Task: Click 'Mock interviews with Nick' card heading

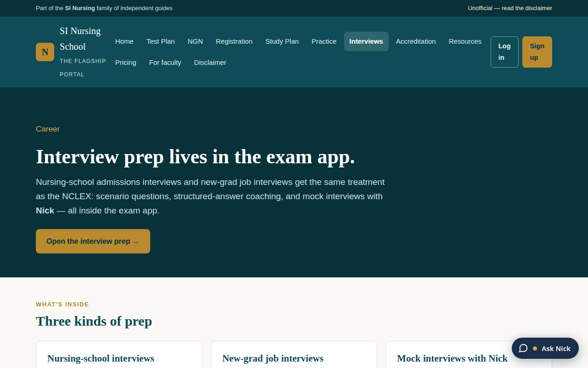Action: [x=452, y=358]
